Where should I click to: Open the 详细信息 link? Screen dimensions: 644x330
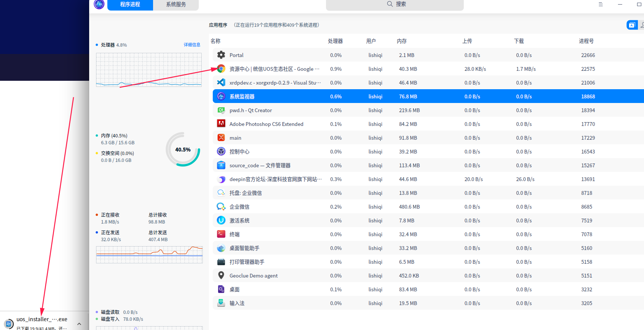(192, 45)
